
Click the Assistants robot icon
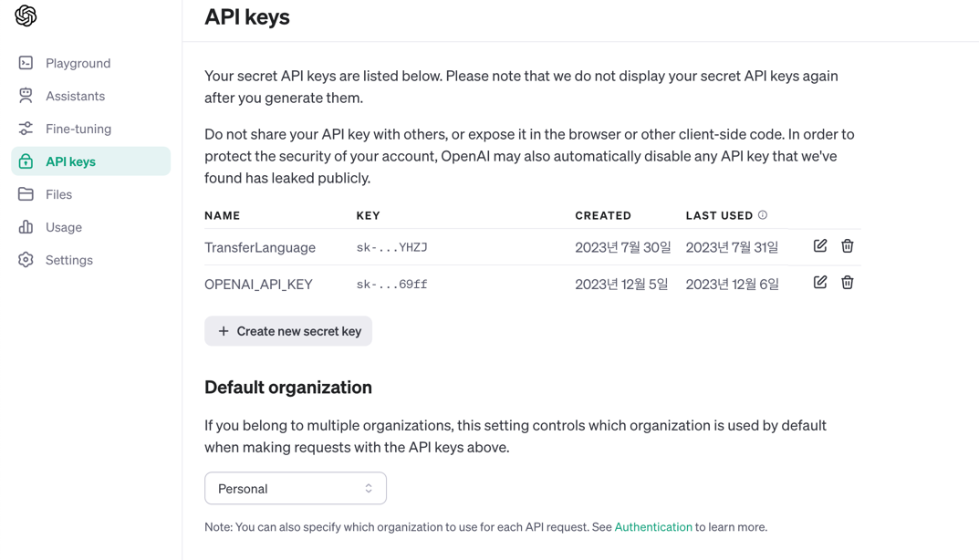click(26, 96)
